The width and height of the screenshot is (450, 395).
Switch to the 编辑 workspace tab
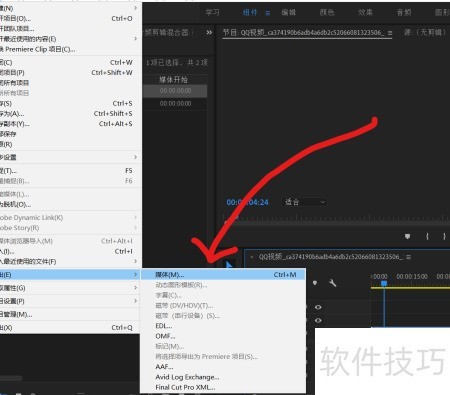pos(289,13)
